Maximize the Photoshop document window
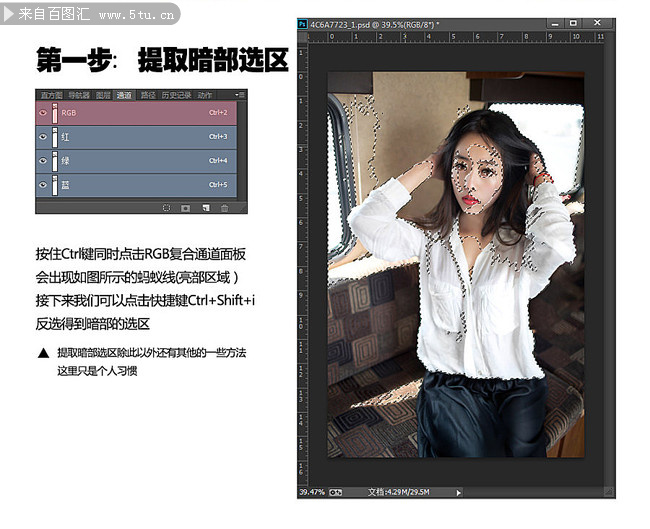 click(573, 22)
